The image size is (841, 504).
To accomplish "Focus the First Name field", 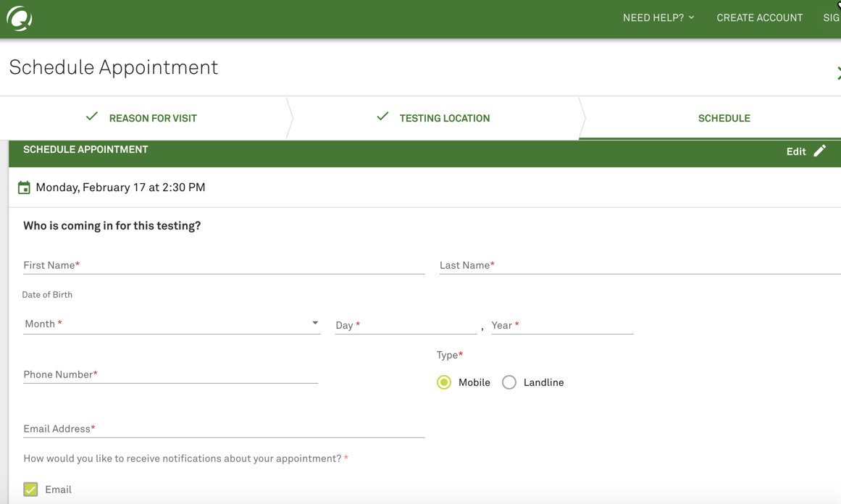I will 223,265.
